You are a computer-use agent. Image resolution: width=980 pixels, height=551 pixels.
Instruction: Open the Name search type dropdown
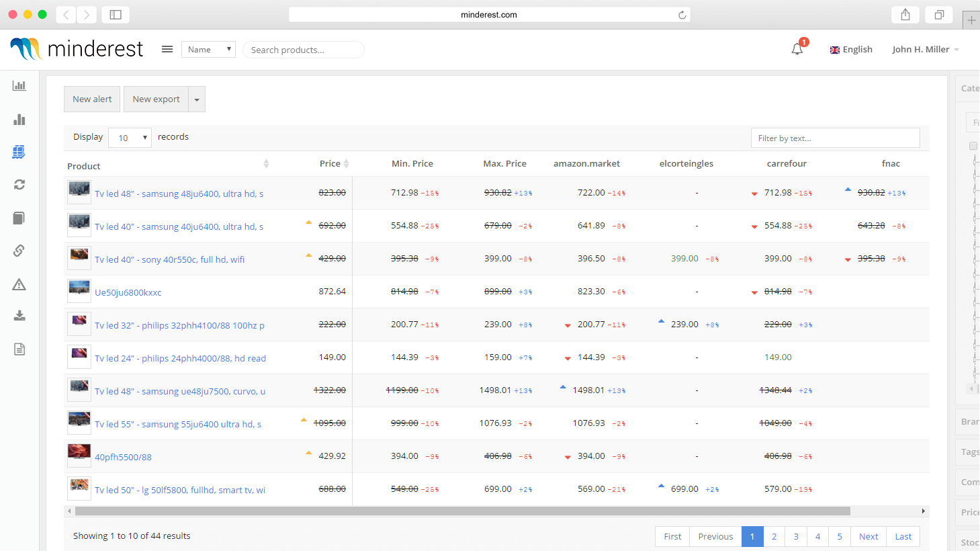(208, 49)
